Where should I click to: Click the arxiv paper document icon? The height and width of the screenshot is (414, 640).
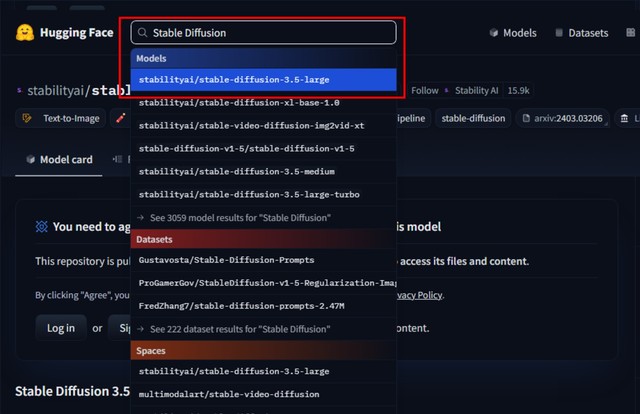526,118
